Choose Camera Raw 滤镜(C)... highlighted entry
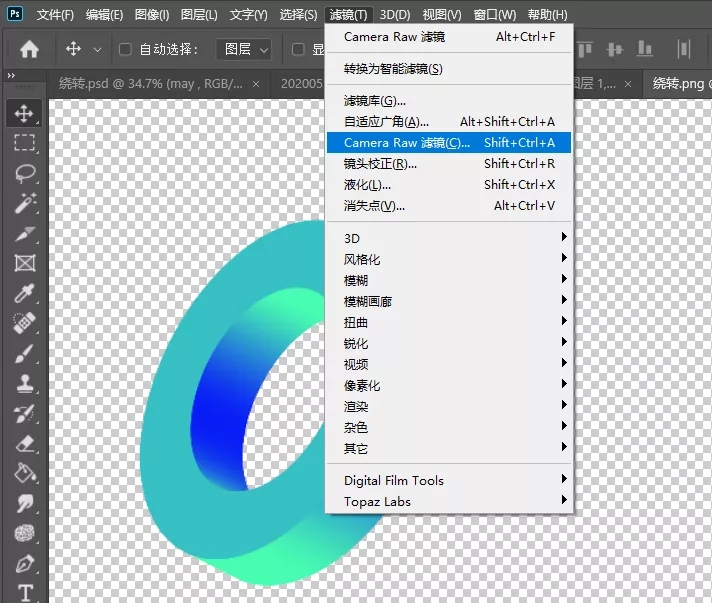Screen dimensions: 712x603 click(x=449, y=143)
